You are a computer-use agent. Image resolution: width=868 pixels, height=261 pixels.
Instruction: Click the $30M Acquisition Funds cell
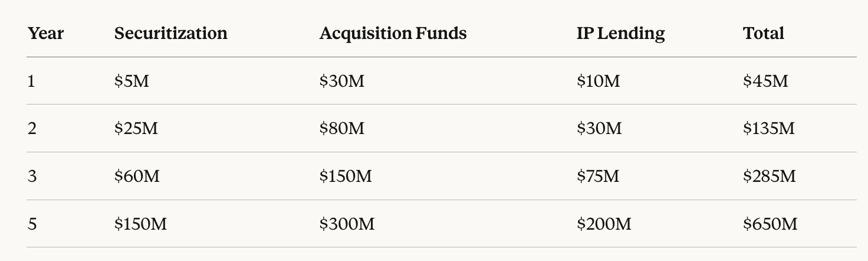tap(341, 81)
